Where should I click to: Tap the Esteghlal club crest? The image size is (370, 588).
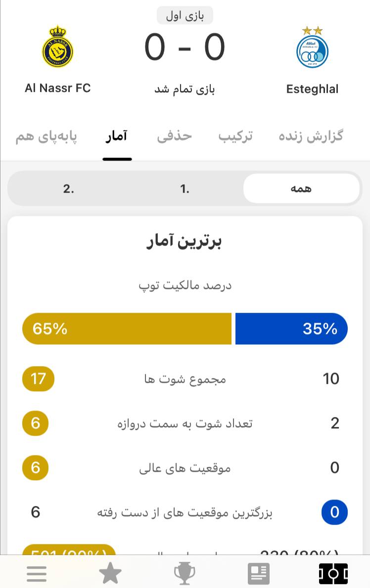(312, 47)
